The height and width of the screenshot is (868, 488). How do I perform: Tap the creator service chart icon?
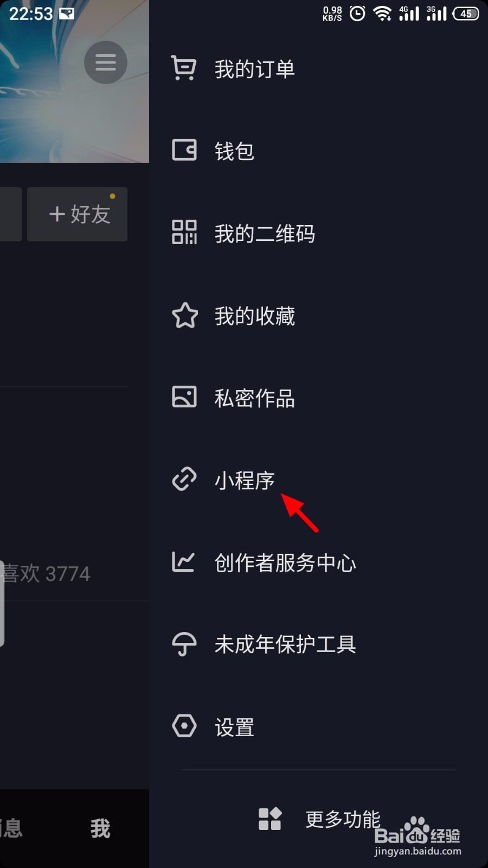point(183,561)
